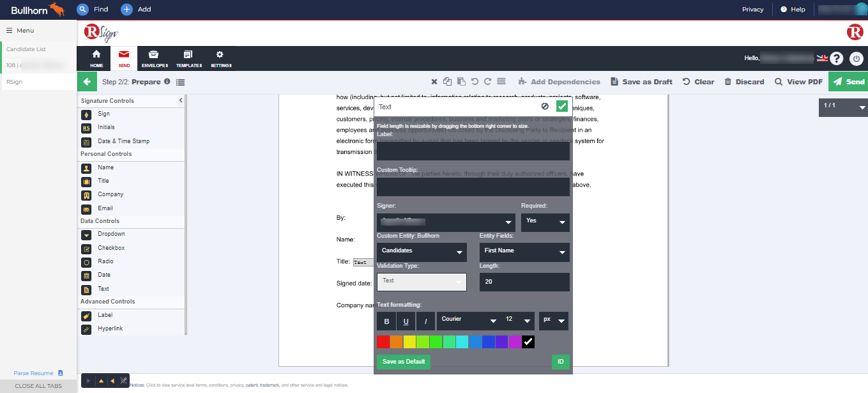Click the paste icon in toolbar

pyautogui.click(x=461, y=82)
